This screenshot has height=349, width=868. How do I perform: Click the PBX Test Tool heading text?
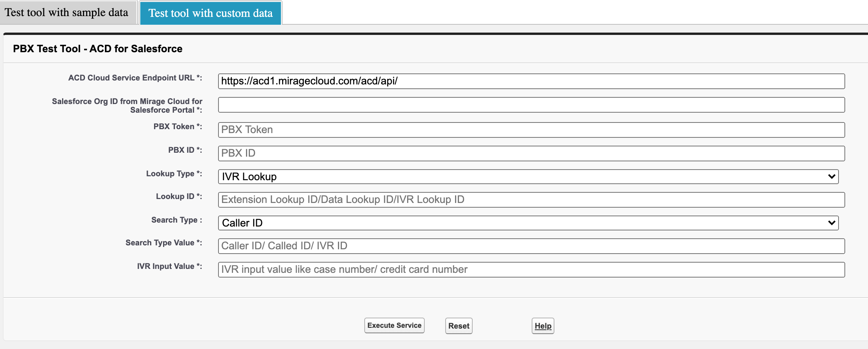[x=98, y=49]
